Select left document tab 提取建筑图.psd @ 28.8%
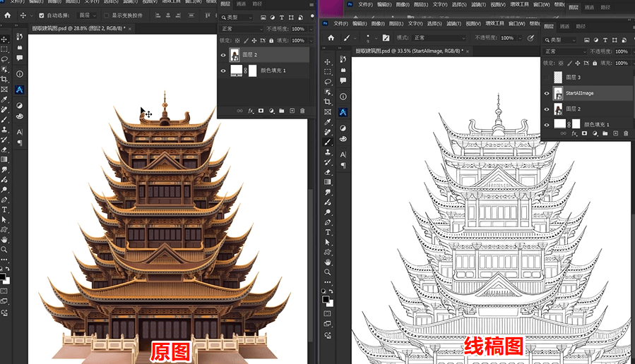The image size is (635, 364). pyautogui.click(x=78, y=28)
